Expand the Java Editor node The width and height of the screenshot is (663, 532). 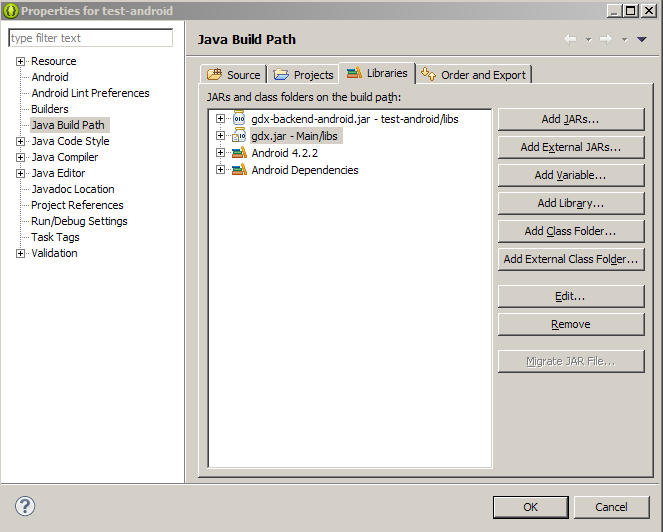pyautogui.click(x=20, y=173)
